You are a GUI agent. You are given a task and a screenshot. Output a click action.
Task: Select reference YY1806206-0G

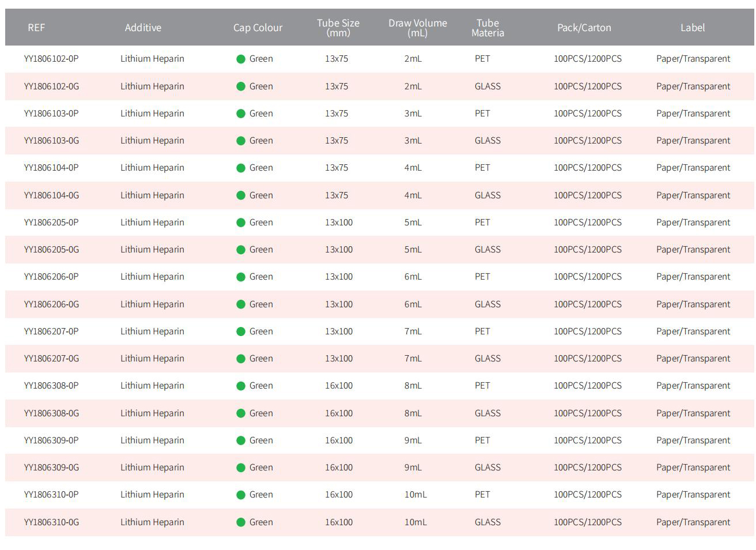coord(51,304)
